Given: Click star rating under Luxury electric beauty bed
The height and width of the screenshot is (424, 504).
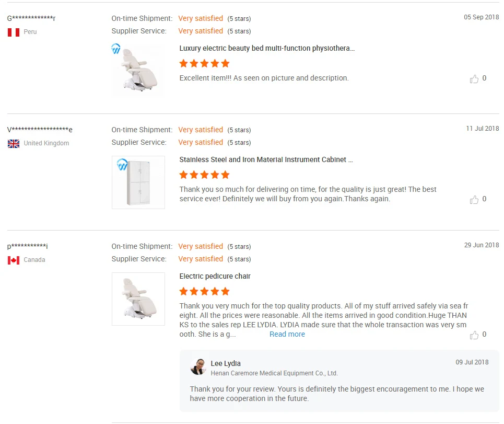Looking at the screenshot, I should pyautogui.click(x=204, y=64).
